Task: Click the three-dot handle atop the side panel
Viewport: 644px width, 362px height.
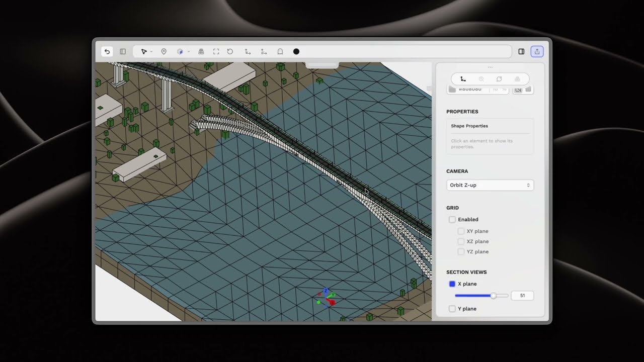Action: coord(490,67)
